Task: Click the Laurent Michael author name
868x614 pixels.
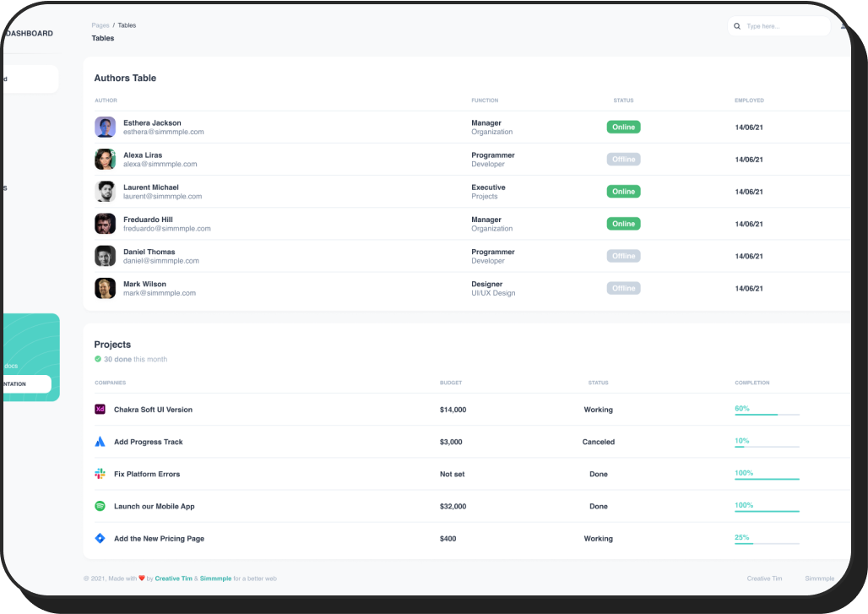Action: tap(151, 187)
